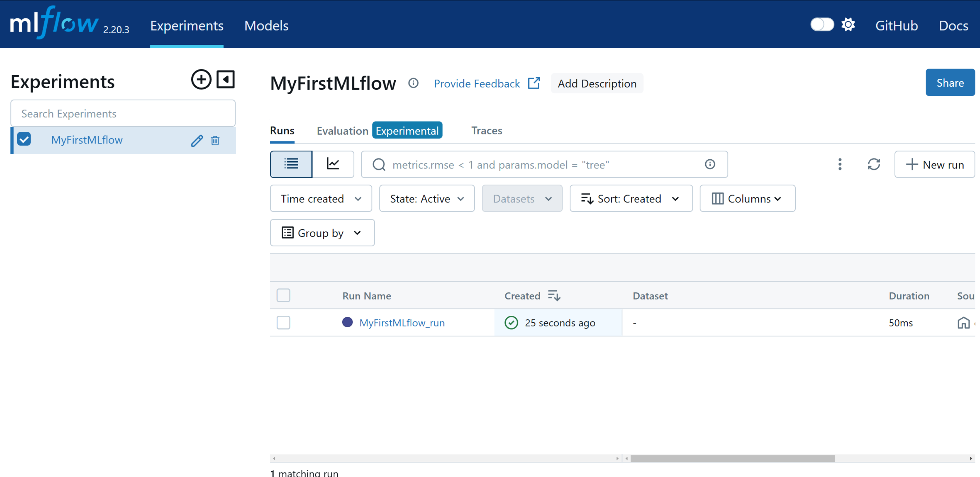Switch to the chart view icon
This screenshot has height=477, width=980.
333,164
